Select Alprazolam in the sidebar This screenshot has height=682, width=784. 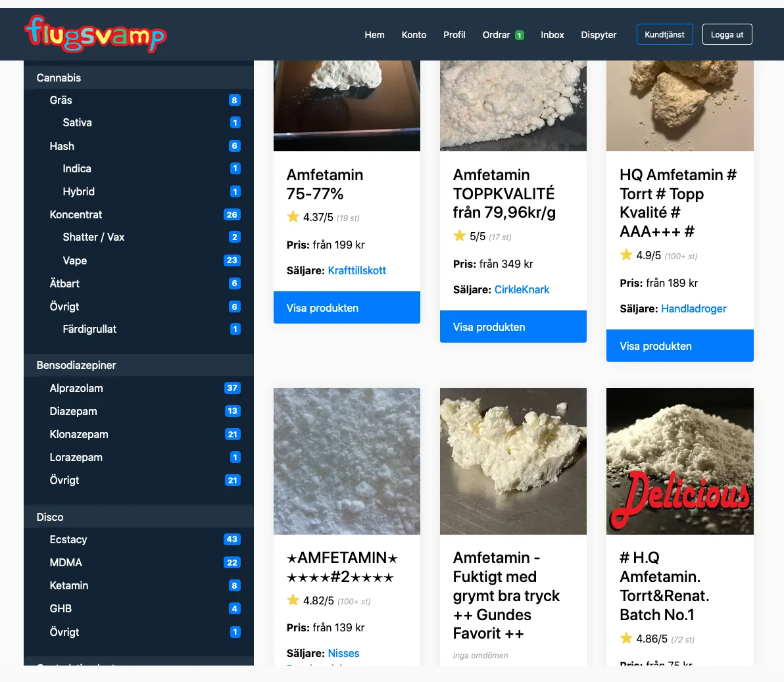tap(76, 388)
